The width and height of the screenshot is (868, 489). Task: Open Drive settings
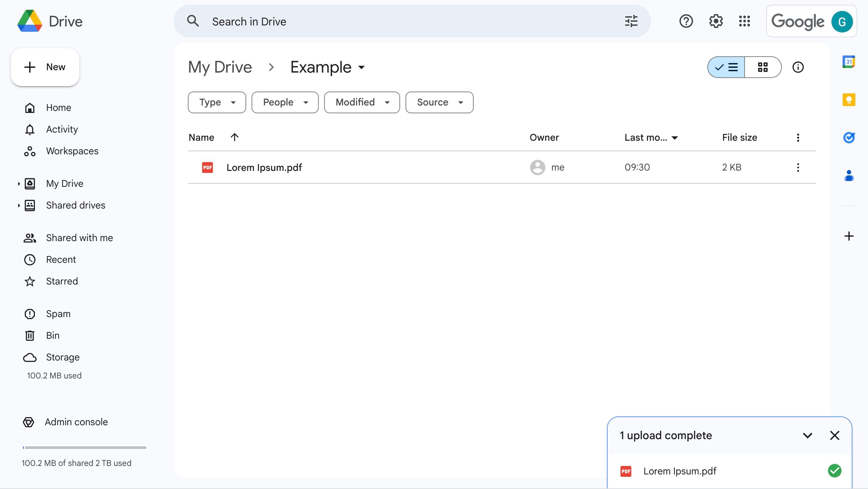(715, 21)
